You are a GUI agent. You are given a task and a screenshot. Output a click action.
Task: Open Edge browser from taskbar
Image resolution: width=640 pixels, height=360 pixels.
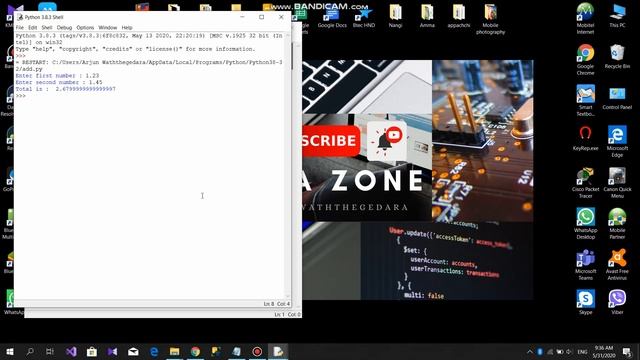(x=154, y=351)
